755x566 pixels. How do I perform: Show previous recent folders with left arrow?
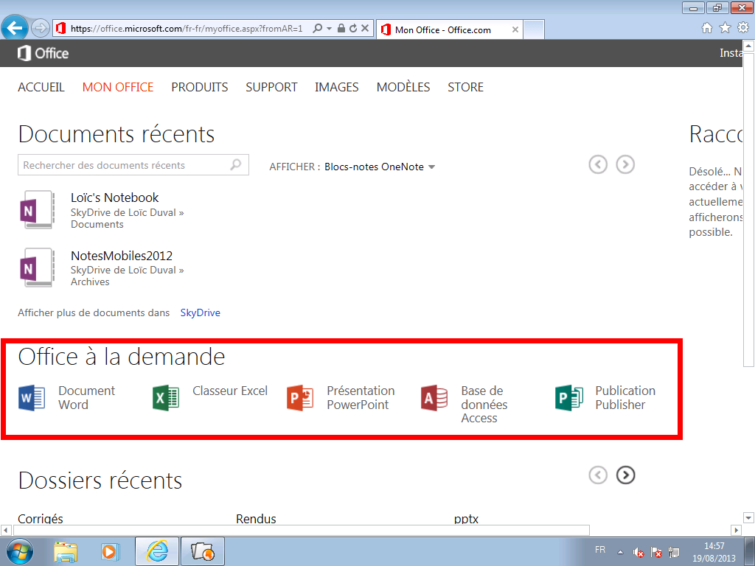pos(598,475)
